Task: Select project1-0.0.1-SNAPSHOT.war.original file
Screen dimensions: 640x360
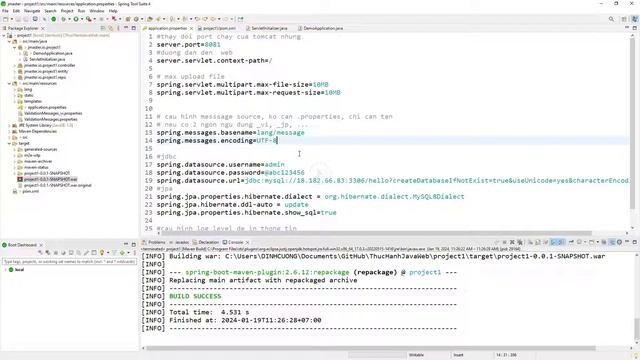Action: (x=58, y=185)
